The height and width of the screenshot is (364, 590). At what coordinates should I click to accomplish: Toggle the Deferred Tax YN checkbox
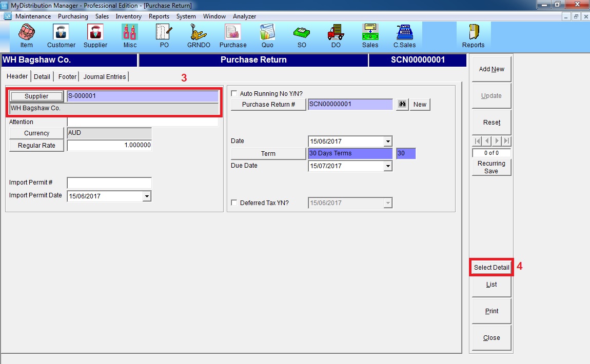234,203
